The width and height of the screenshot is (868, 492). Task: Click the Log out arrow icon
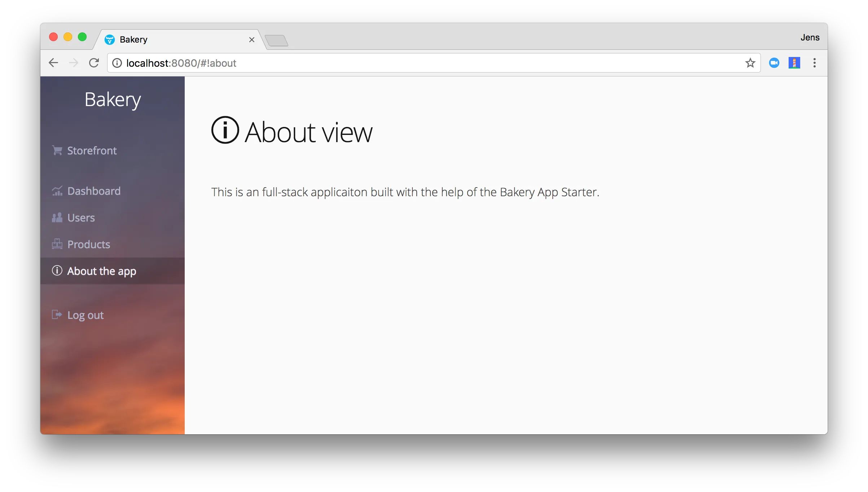click(x=57, y=315)
